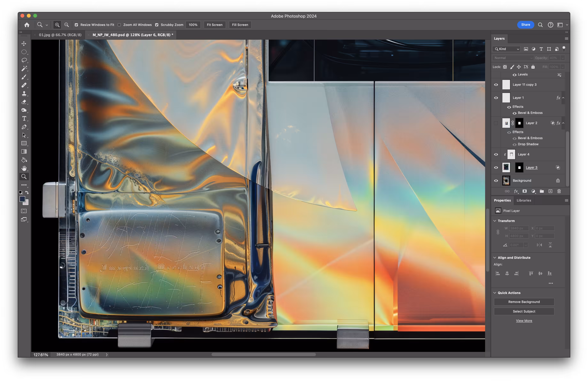Click the Share button
The width and height of the screenshot is (588, 381).
(526, 25)
